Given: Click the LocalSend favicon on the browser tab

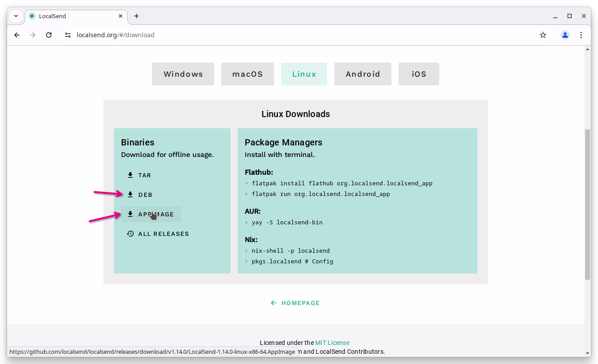Looking at the screenshot, I should [x=31, y=16].
